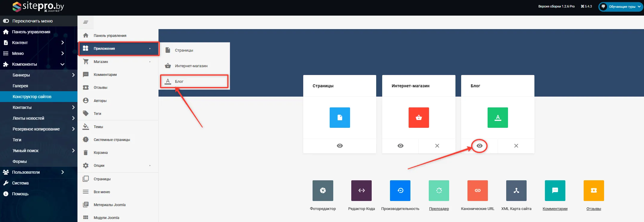
Task: Click the red Интернет-магазин basket icon
Action: pos(419,118)
